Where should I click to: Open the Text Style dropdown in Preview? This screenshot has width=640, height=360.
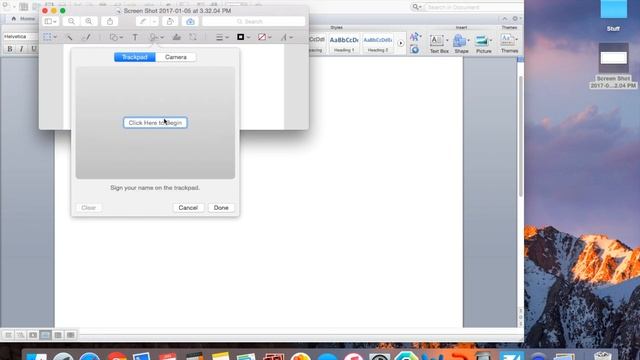(x=287, y=37)
